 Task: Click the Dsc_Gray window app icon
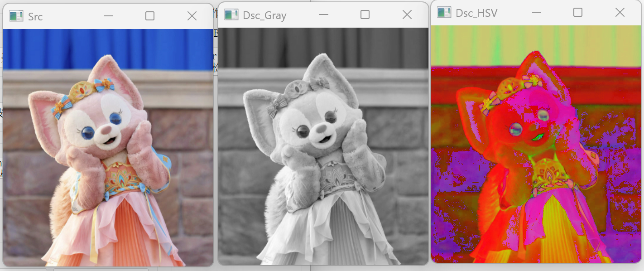click(x=231, y=15)
